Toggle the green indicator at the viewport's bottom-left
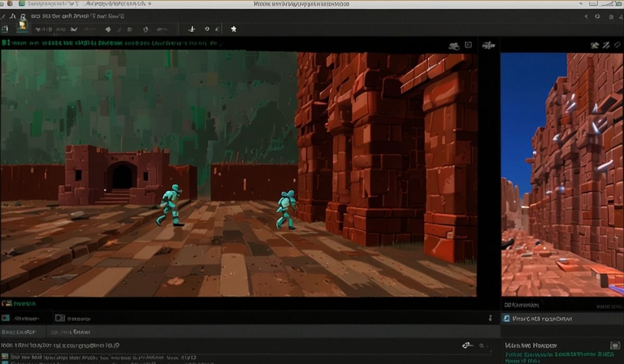 (x=6, y=303)
